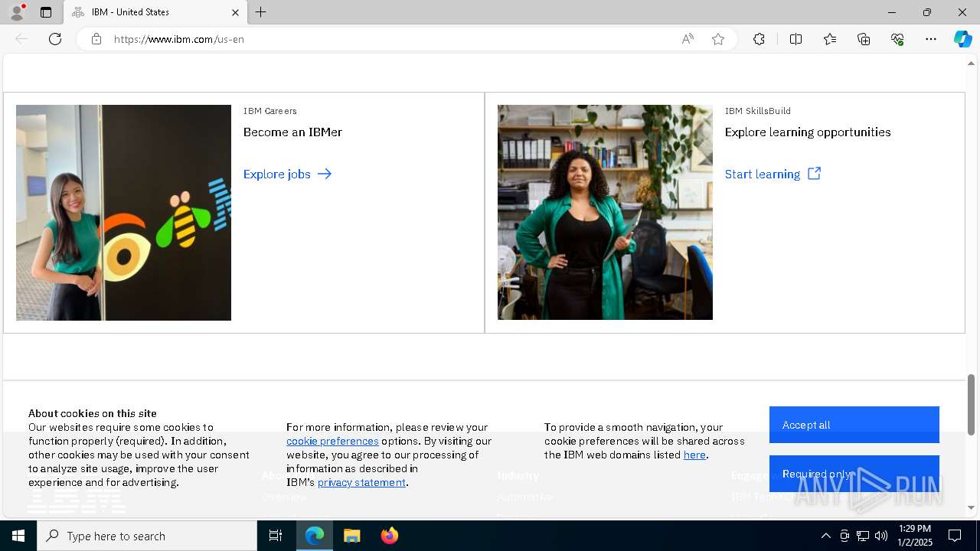
Task: Open a new tab with plus icon
Action: (x=261, y=12)
